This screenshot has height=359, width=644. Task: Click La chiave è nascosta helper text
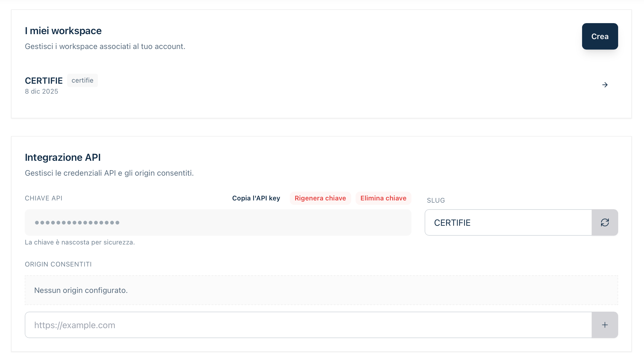tap(80, 242)
